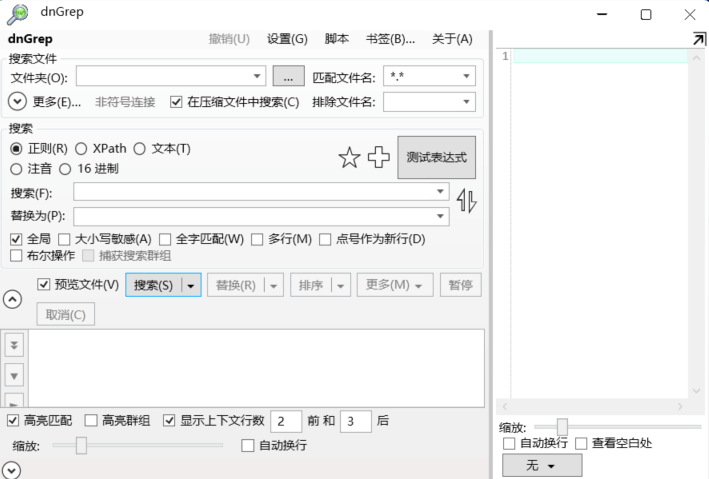Select the XPath radio button

pos(82,148)
